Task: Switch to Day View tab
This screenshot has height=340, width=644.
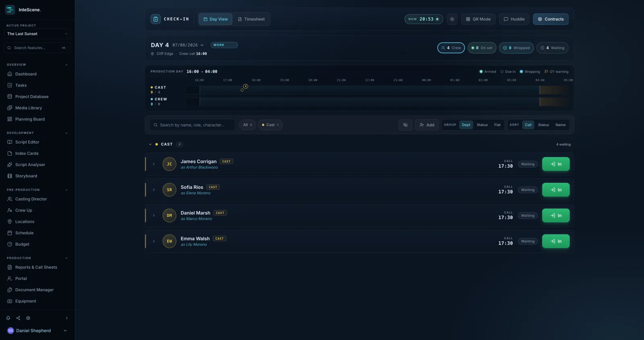Action: click(x=216, y=19)
